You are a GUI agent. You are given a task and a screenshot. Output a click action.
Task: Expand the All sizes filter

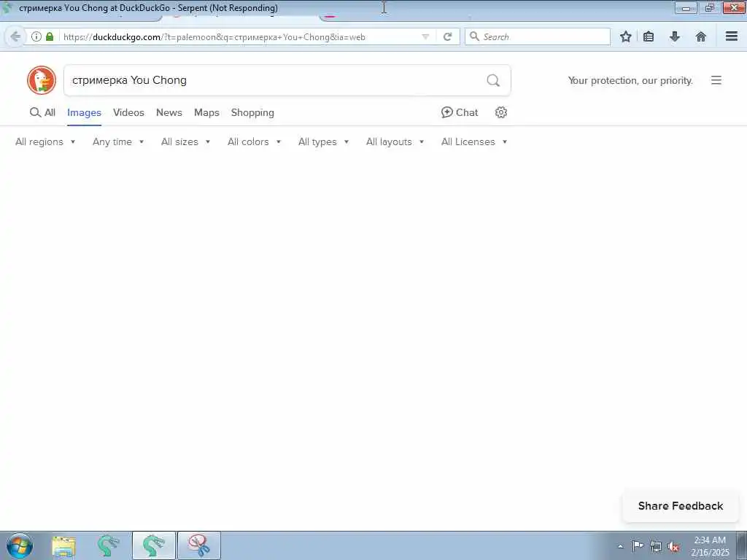click(x=186, y=142)
